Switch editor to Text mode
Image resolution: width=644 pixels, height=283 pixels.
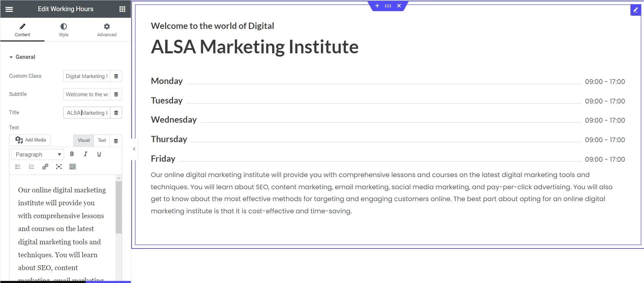(x=102, y=140)
